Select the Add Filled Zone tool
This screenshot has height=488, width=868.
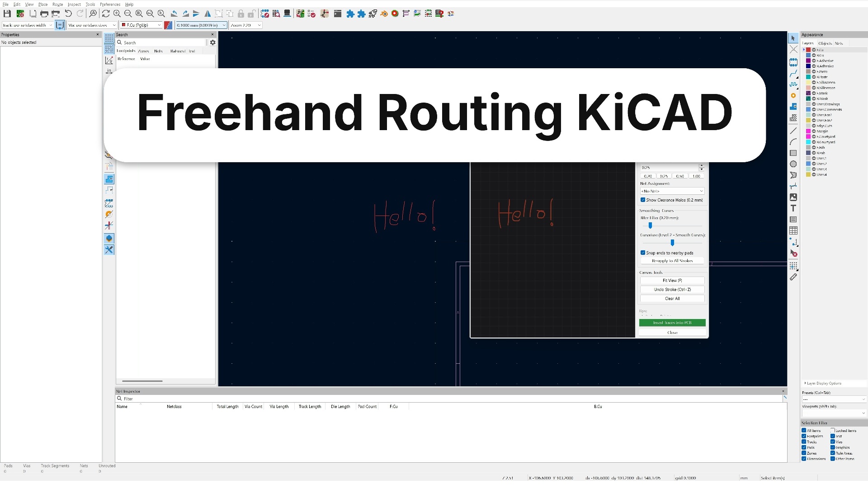tap(793, 107)
